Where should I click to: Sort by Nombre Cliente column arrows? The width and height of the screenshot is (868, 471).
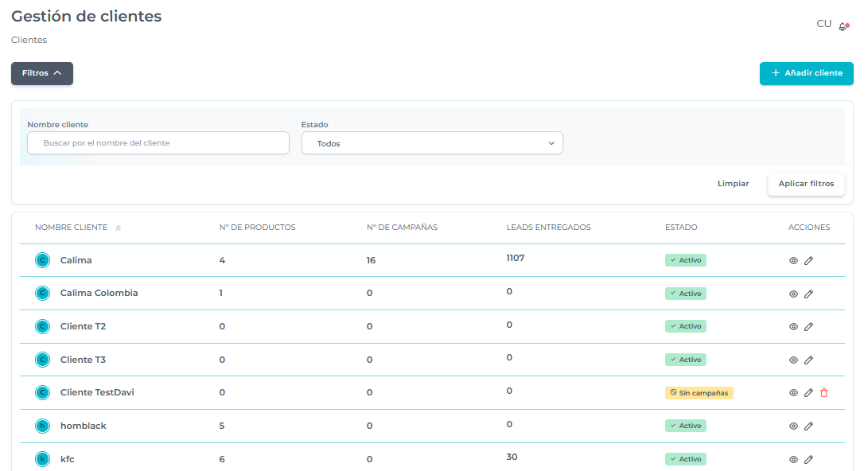pyautogui.click(x=119, y=228)
